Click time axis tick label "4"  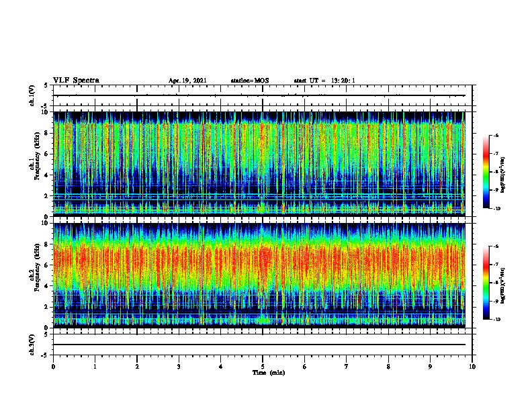[x=221, y=367]
